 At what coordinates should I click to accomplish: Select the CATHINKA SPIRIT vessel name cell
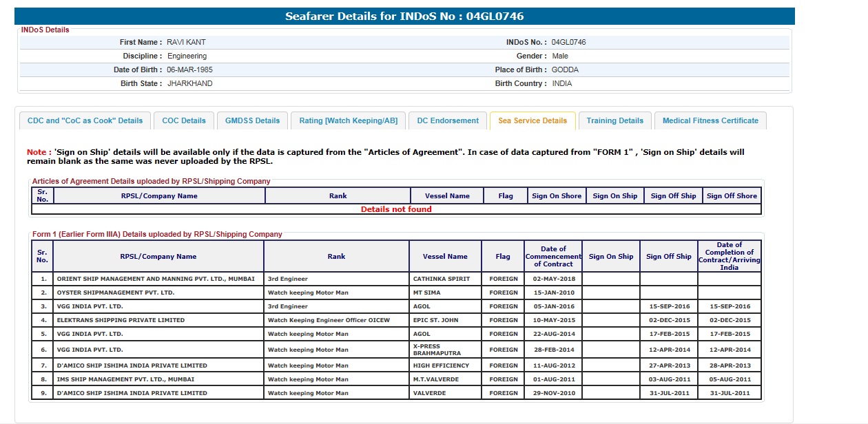point(441,279)
